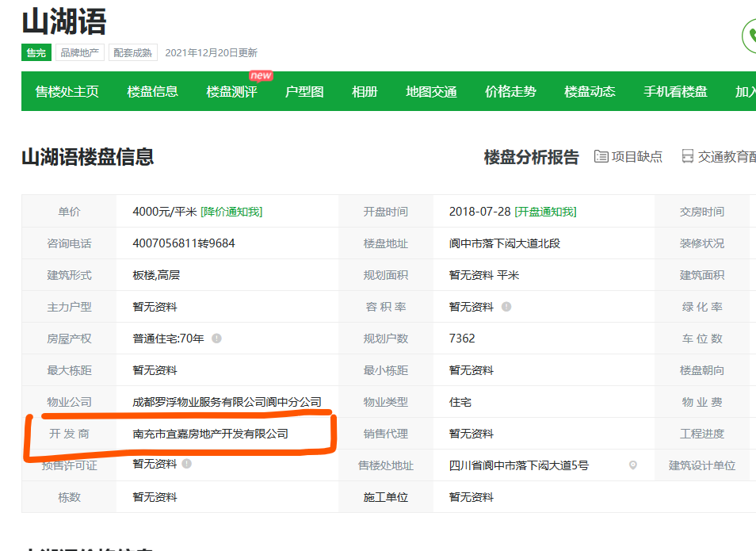The image size is (756, 551).
Task: Click the green phone icon at top right
Action: [x=750, y=36]
